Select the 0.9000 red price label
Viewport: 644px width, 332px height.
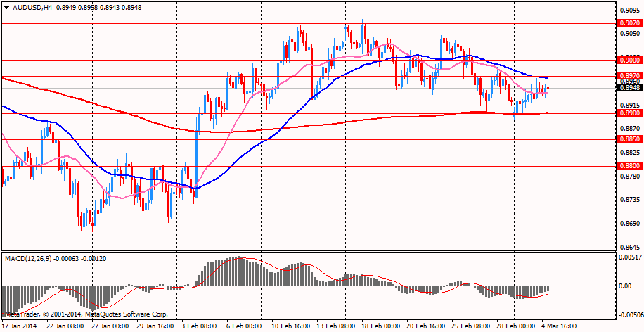pos(629,60)
